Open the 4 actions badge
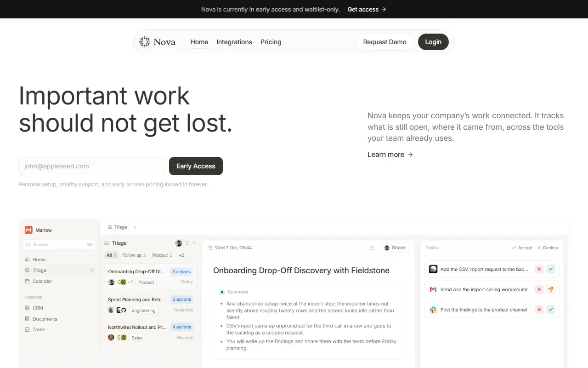Screen dimensions: 588x368 coord(182,327)
